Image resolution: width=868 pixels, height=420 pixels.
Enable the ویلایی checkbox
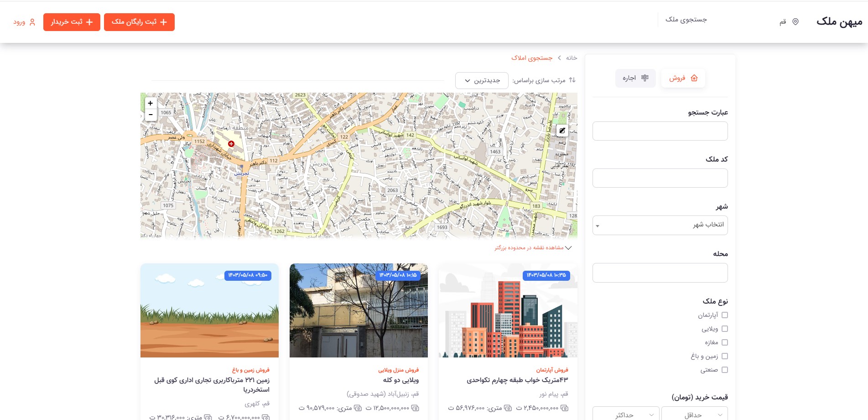click(x=725, y=329)
